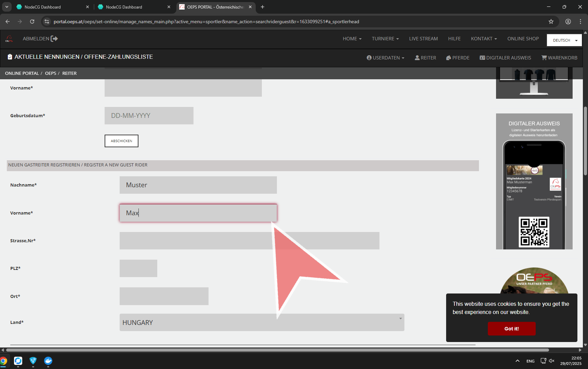Open Digitaler Ausweis menu item

pyautogui.click(x=505, y=58)
